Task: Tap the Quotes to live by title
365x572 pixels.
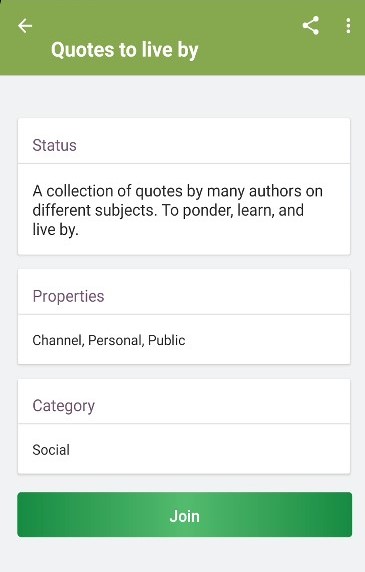Action: pyautogui.click(x=124, y=50)
